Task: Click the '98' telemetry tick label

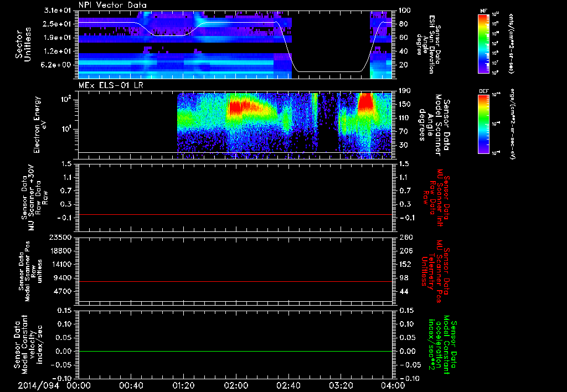Action: (404, 278)
